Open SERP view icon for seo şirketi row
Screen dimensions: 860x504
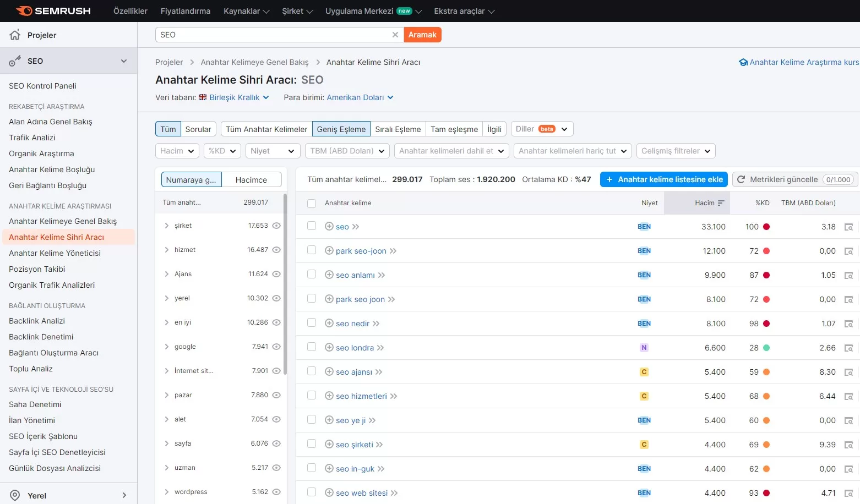[x=848, y=445]
